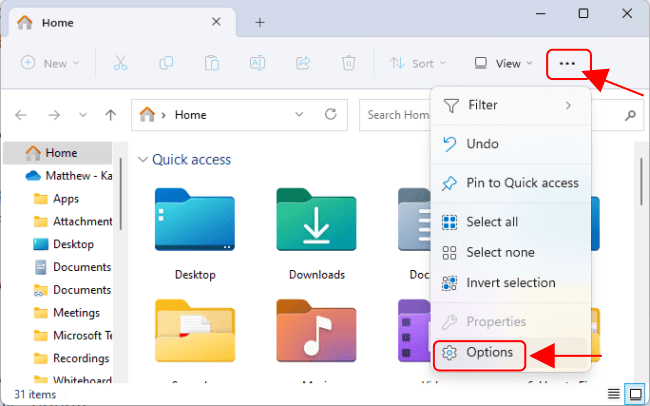Choose Undo from the menu
This screenshot has height=406, width=650.
tap(511, 144)
